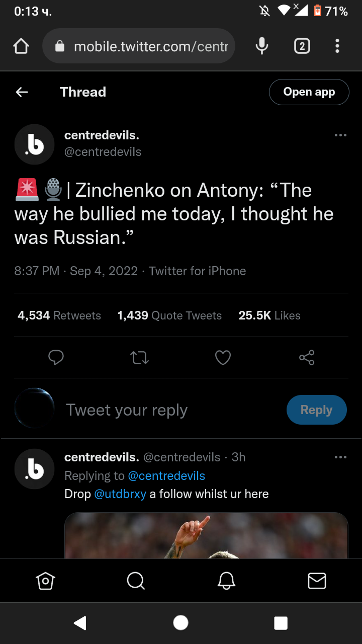Open Twitter home tab in bottom bar
The image size is (362, 644).
coord(45,581)
